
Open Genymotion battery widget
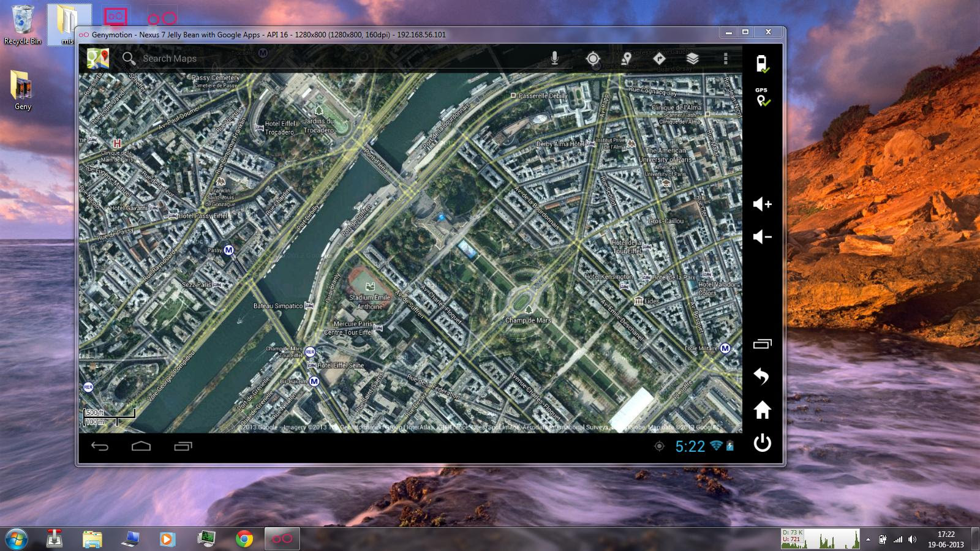click(762, 64)
